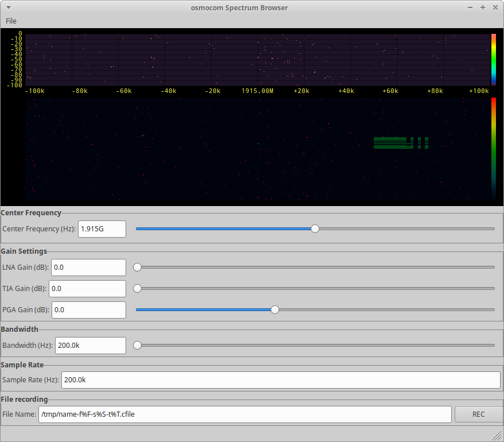This screenshot has width=504, height=442.
Task: Click the PGA Gain slider handle
Action: [275, 310]
